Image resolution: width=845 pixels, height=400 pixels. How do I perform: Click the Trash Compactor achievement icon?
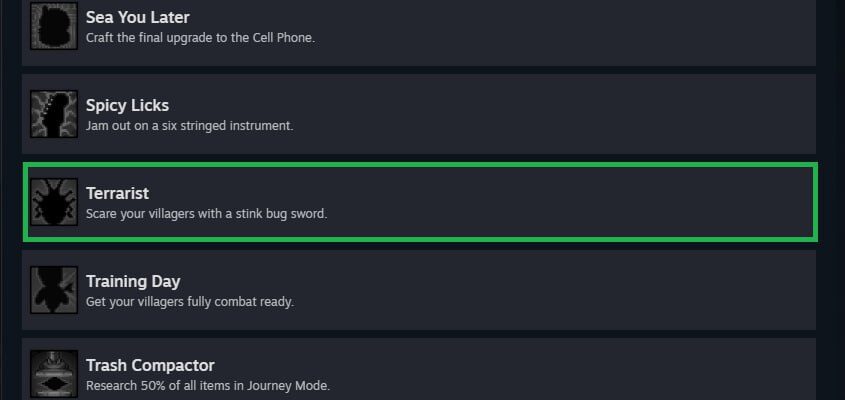coord(54,375)
